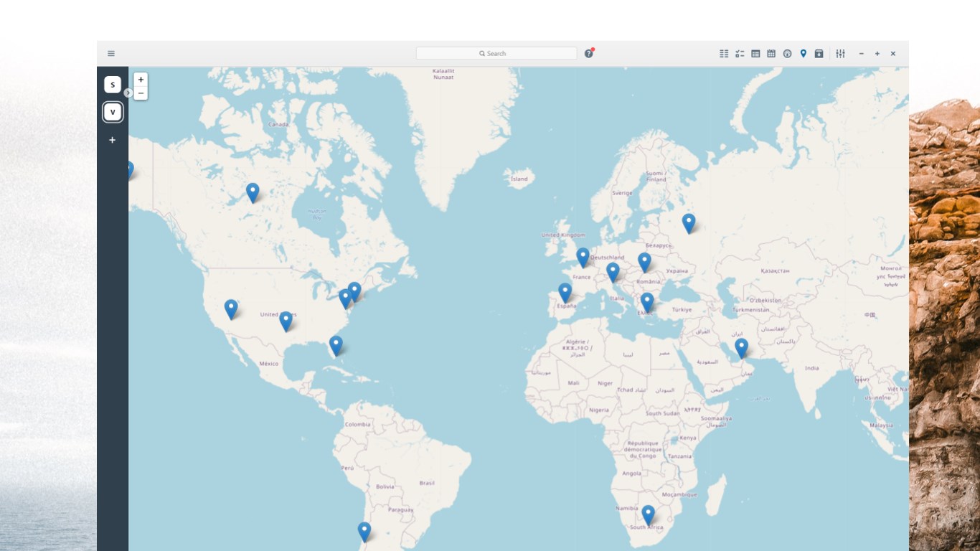Open the hamburger menu
This screenshot has height=551, width=980.
point(111,54)
